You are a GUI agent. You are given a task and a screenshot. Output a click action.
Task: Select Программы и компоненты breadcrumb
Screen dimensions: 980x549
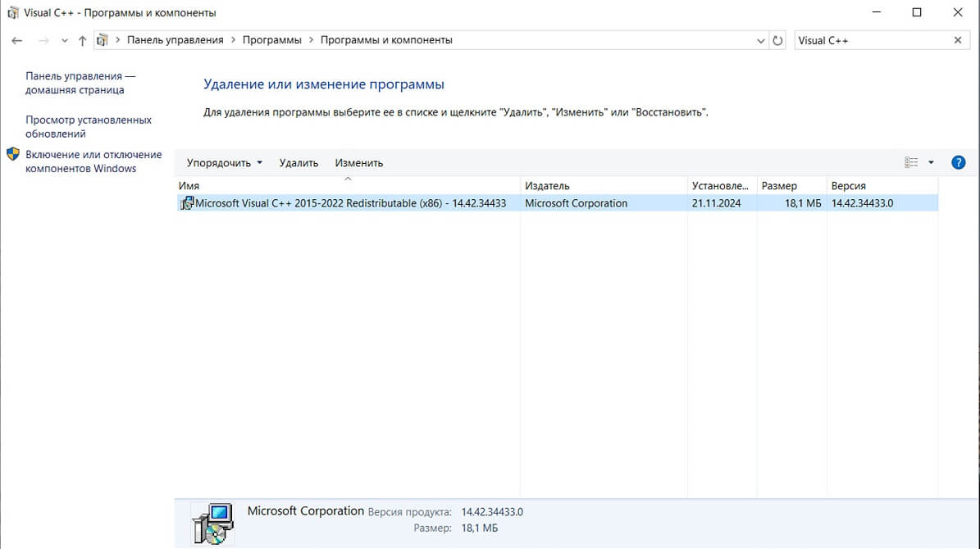(386, 40)
